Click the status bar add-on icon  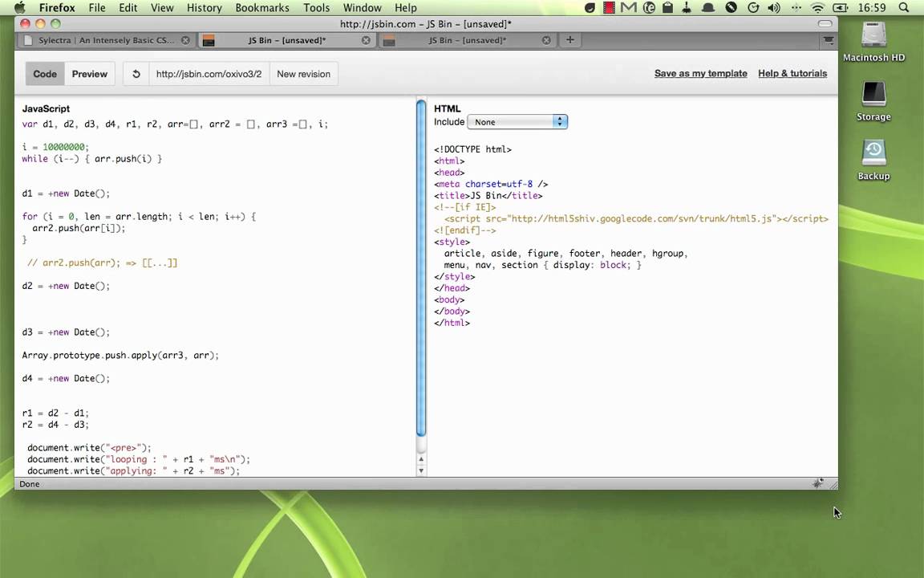coord(818,483)
